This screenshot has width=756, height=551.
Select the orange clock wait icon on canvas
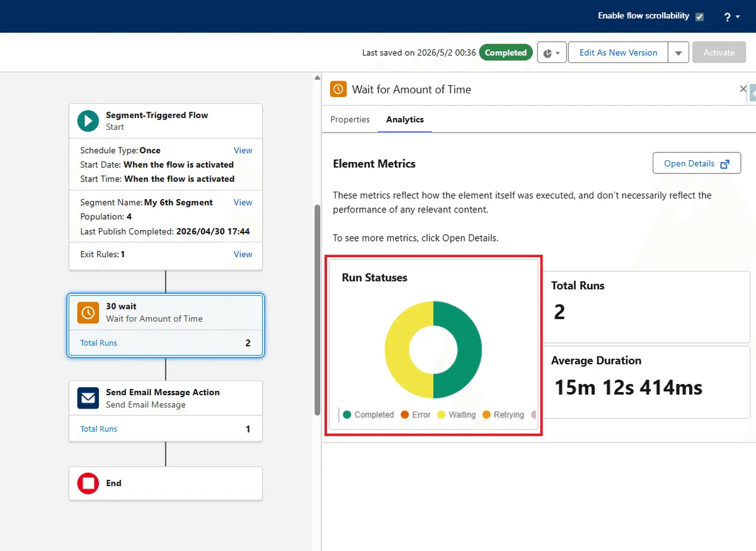(88, 313)
